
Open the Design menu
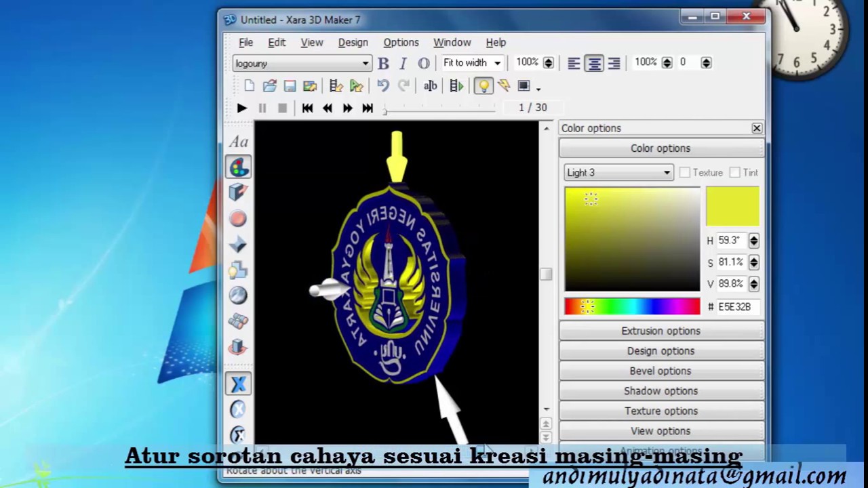353,42
